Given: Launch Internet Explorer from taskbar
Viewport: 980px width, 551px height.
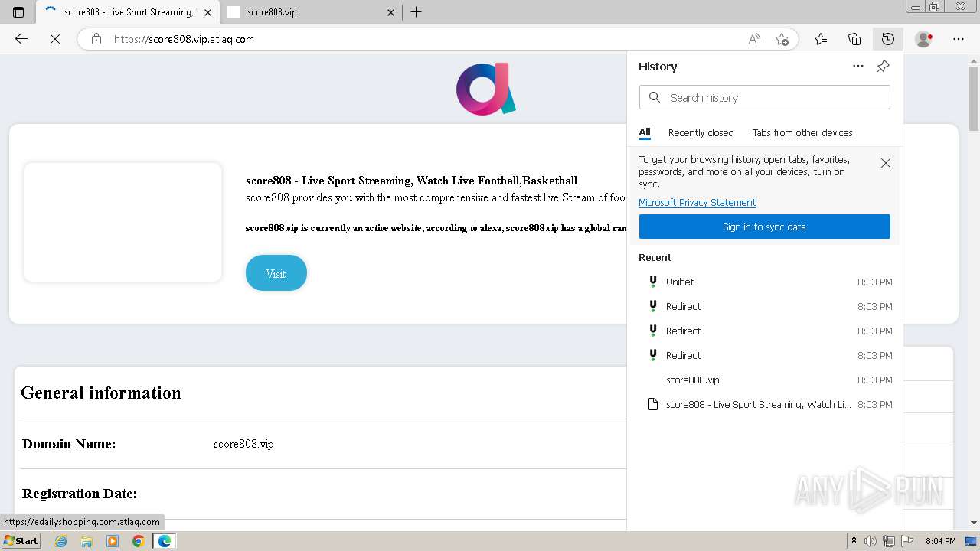Looking at the screenshot, I should pyautogui.click(x=61, y=541).
